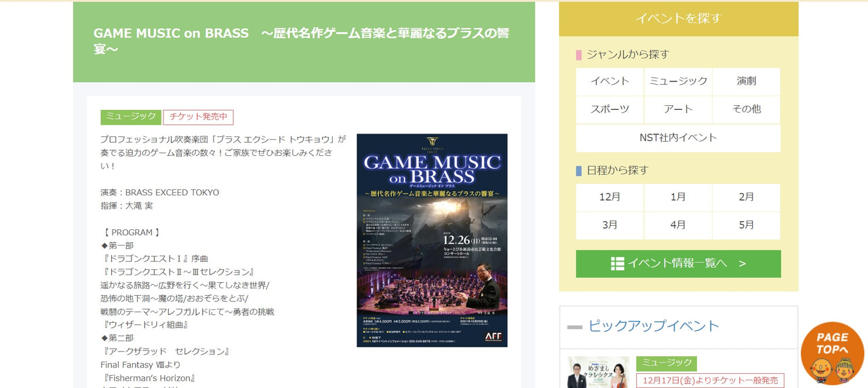Select the その他 genre category
868x388 pixels.
point(747,110)
